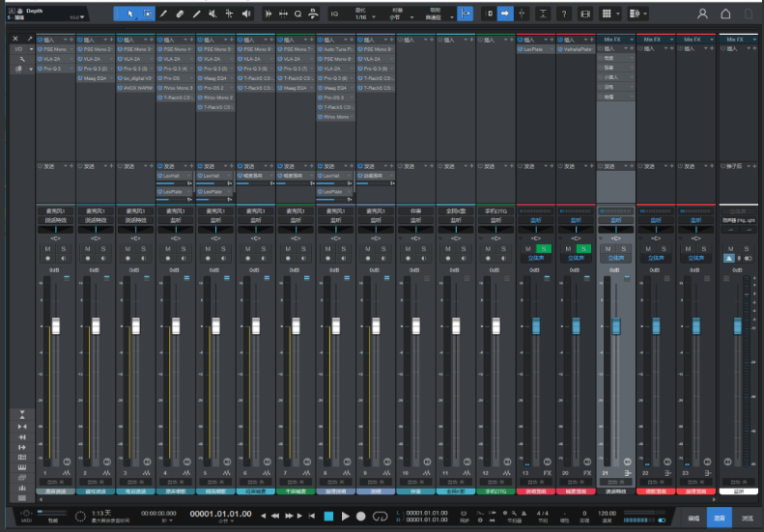Select the Mute tool with crossed speaker

[212, 14]
